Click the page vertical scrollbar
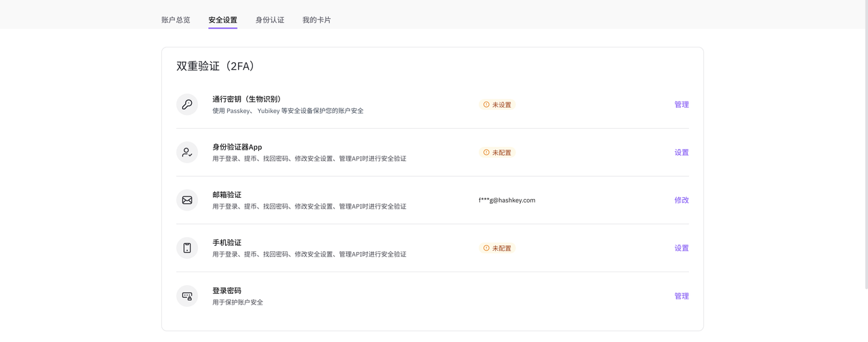This screenshot has height=342, width=868. click(865, 135)
